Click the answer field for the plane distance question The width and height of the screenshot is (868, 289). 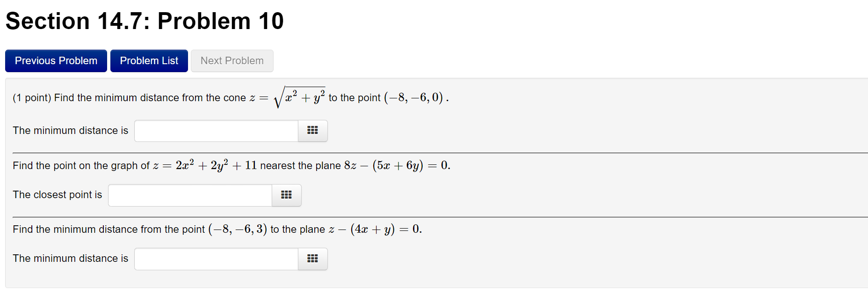point(216,259)
